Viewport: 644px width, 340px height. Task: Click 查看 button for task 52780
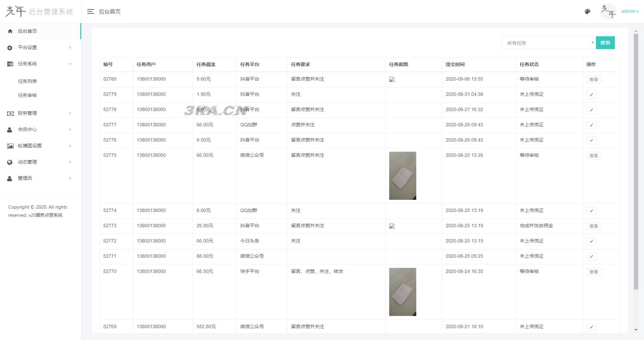point(594,79)
